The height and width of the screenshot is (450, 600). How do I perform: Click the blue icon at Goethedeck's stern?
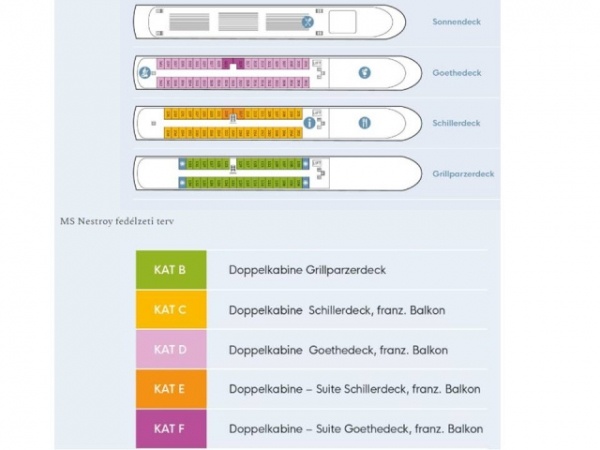click(145, 72)
